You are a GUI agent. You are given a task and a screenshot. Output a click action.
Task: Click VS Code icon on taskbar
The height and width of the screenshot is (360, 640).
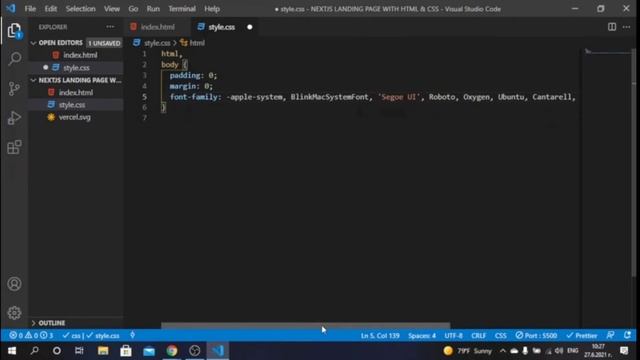pos(218,351)
